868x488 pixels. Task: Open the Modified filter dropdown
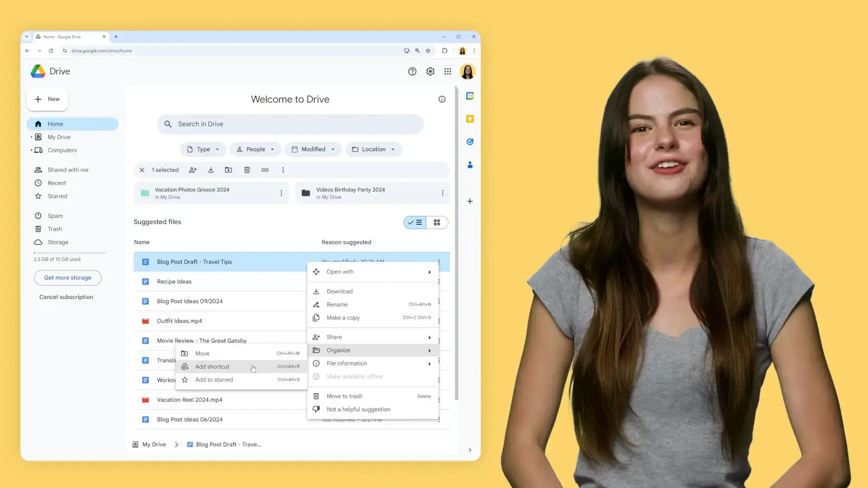coord(313,149)
